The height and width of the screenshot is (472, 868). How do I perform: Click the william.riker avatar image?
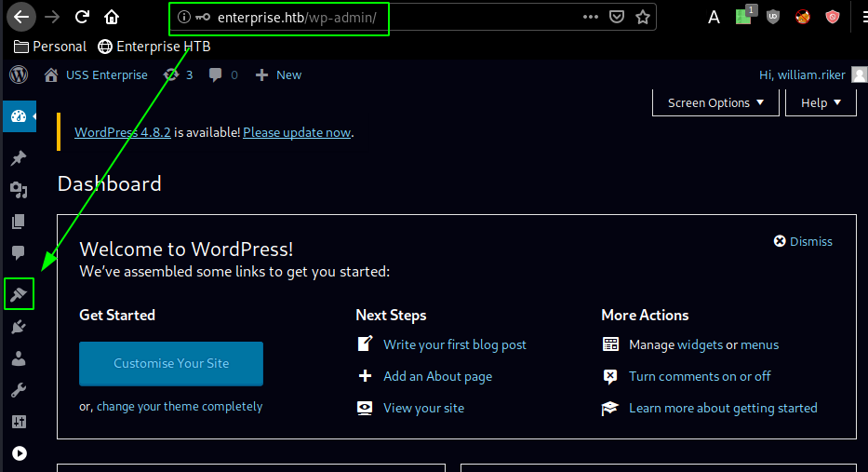click(x=859, y=74)
